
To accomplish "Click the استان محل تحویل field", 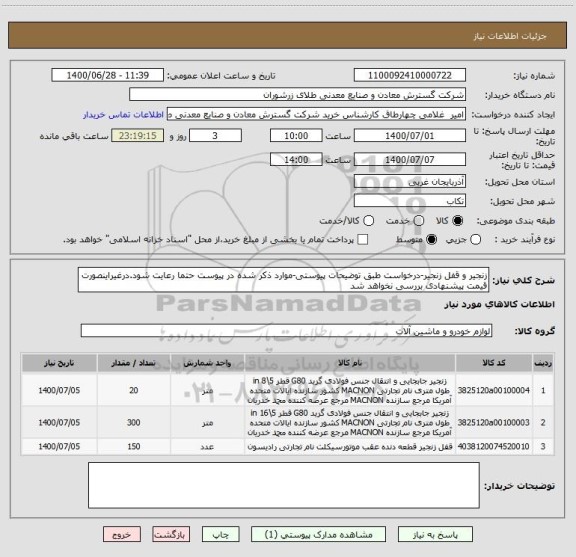I will click(410, 182).
